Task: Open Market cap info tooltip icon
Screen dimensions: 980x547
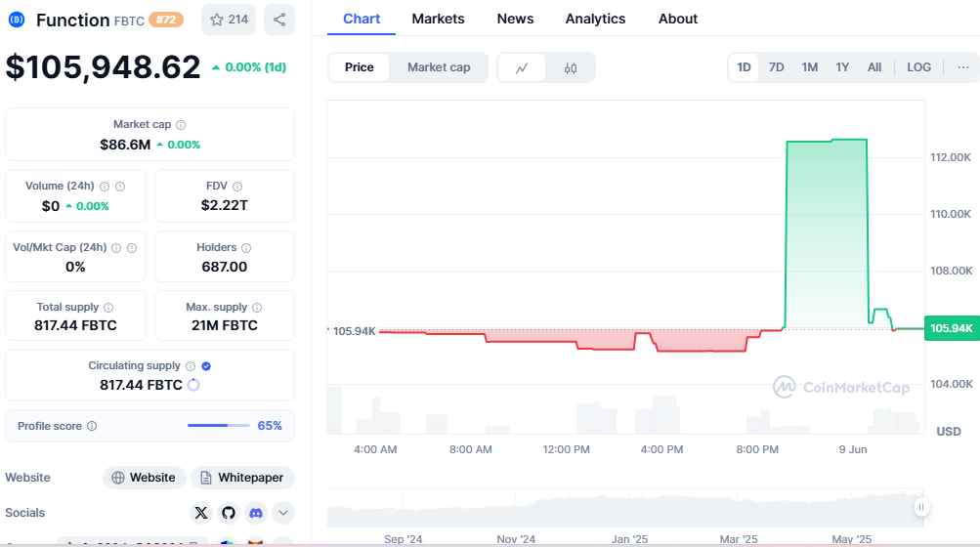Action: [181, 125]
